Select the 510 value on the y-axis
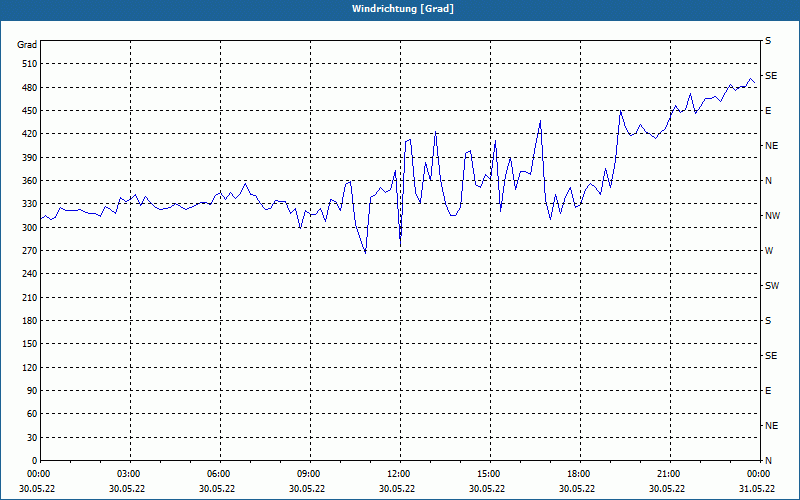This screenshot has height=500, width=800. [x=30, y=64]
